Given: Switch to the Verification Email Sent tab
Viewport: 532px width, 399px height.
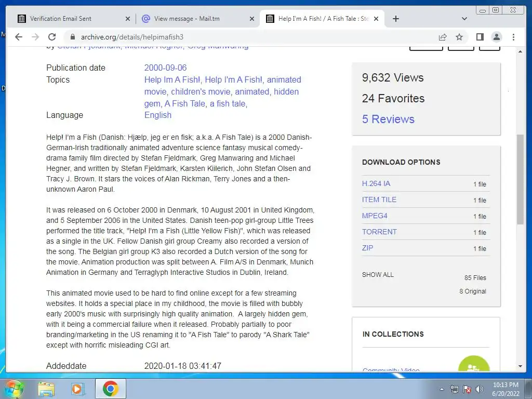Looking at the screenshot, I should (71, 19).
